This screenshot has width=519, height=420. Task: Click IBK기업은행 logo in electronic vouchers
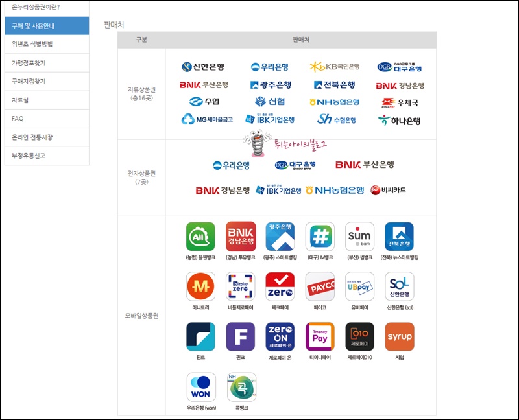click(x=278, y=190)
